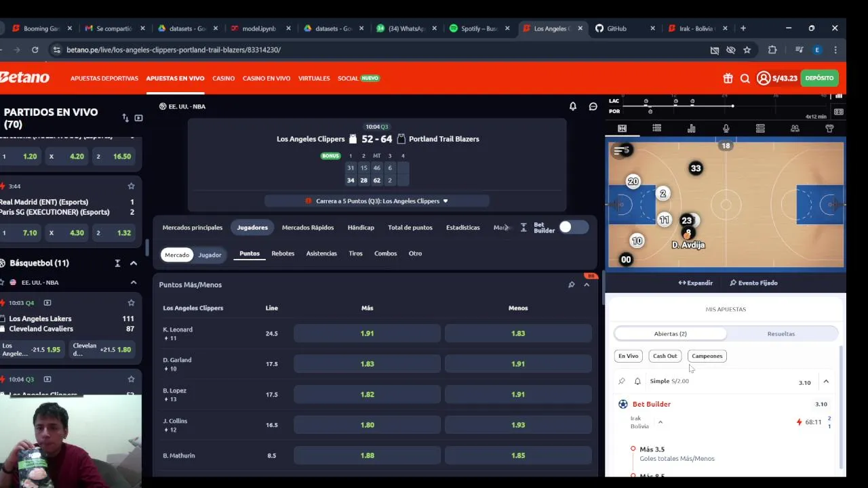Image resolution: width=868 pixels, height=488 pixels.
Task: Open the user account balance icon
Action: 764,78
